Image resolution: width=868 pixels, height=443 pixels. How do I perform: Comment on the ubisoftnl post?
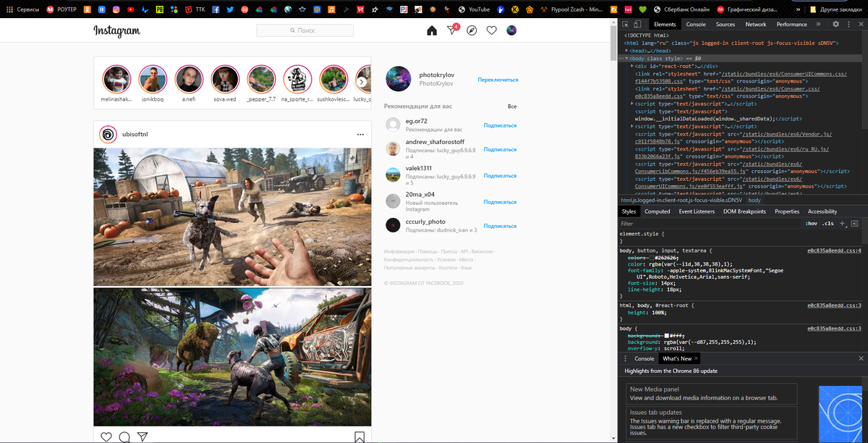coord(124,437)
